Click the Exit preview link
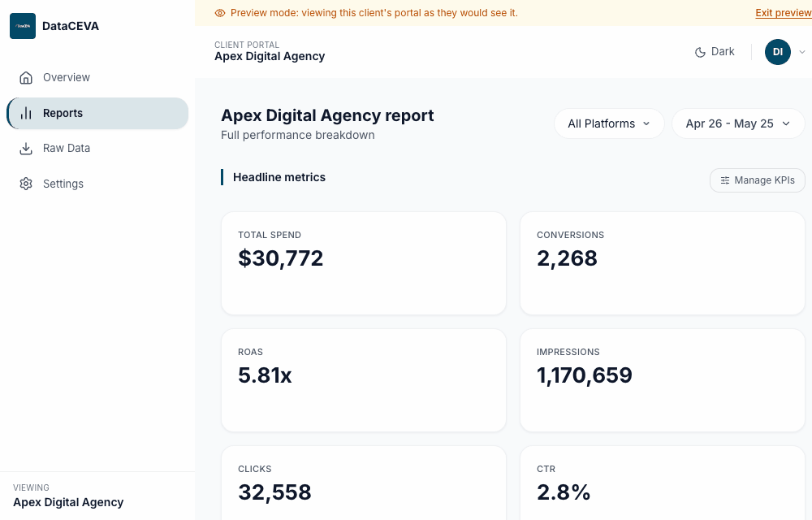This screenshot has height=520, width=812. (783, 13)
